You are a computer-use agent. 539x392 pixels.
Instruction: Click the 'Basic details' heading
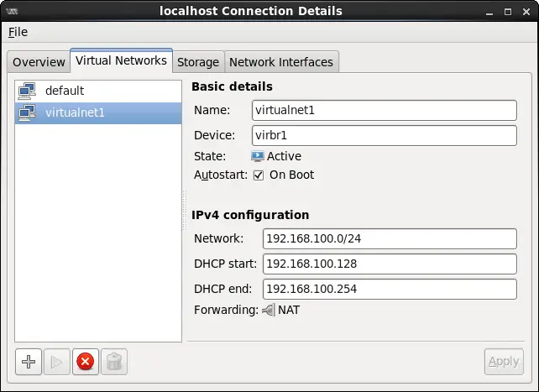232,86
